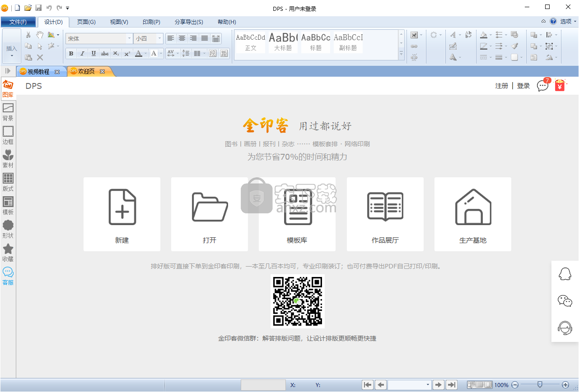Open the 客服 customer service sidebar item
The height and width of the screenshot is (392, 579).
click(8, 277)
